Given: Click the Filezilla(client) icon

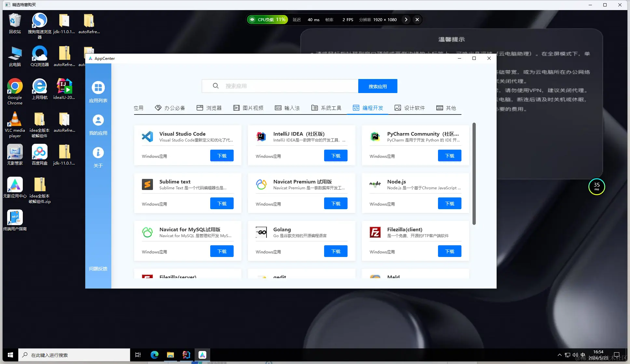Looking at the screenshot, I should click(375, 232).
